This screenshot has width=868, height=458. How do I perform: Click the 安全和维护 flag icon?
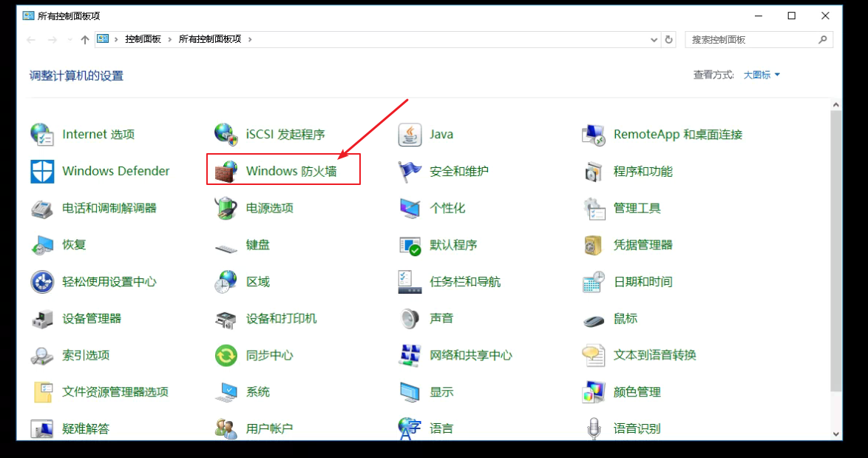[410, 171]
